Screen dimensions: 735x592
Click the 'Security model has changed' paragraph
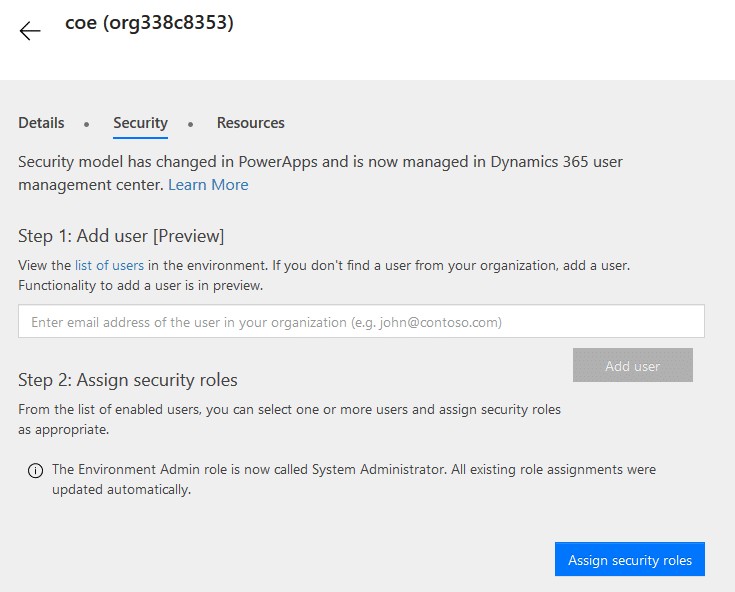tap(320, 173)
